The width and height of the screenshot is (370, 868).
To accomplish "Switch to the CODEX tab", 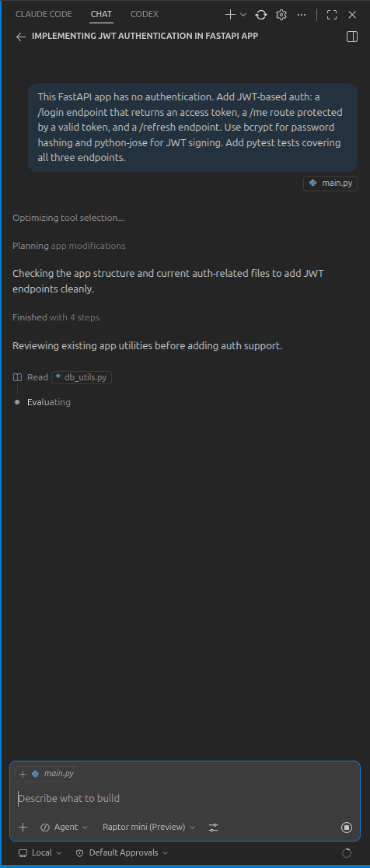I will point(145,15).
